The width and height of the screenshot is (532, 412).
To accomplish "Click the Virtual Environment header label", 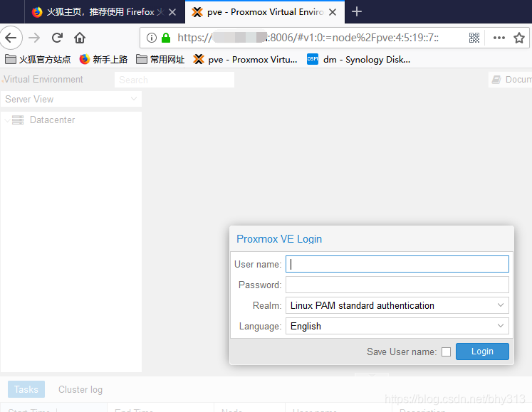I will click(x=43, y=80).
